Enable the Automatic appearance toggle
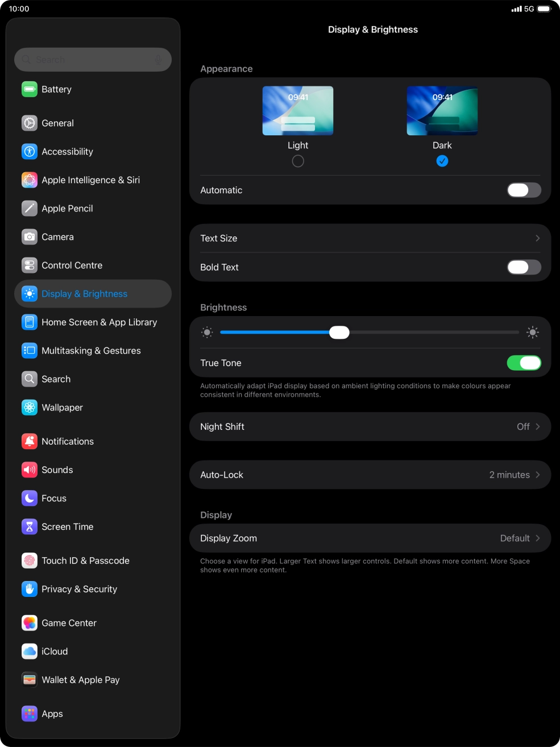 pos(524,190)
